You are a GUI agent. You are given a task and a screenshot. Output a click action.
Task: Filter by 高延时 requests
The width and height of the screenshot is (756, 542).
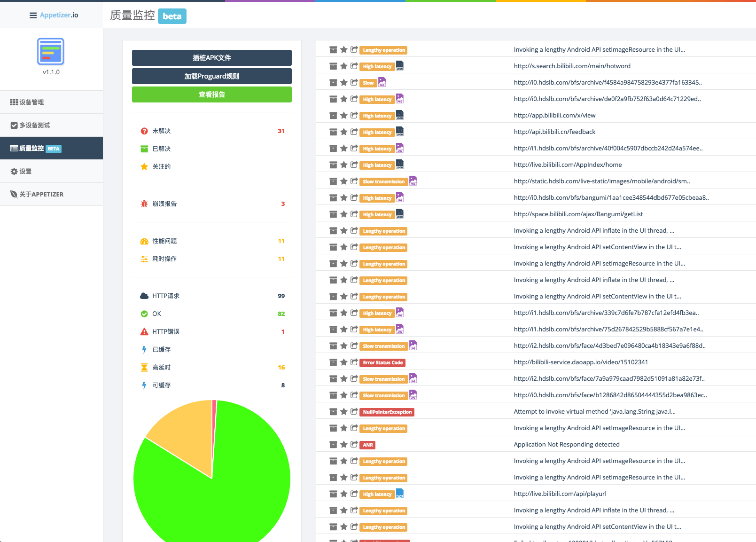pos(212,367)
